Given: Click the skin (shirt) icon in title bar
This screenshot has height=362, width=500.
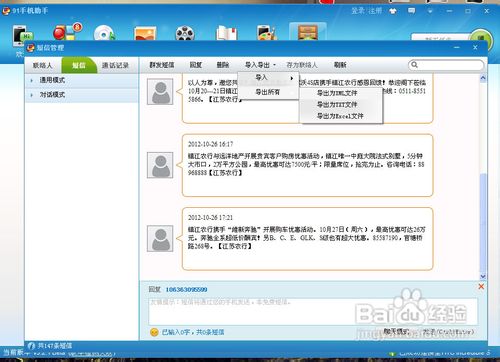Looking at the screenshot, I should tap(393, 11).
